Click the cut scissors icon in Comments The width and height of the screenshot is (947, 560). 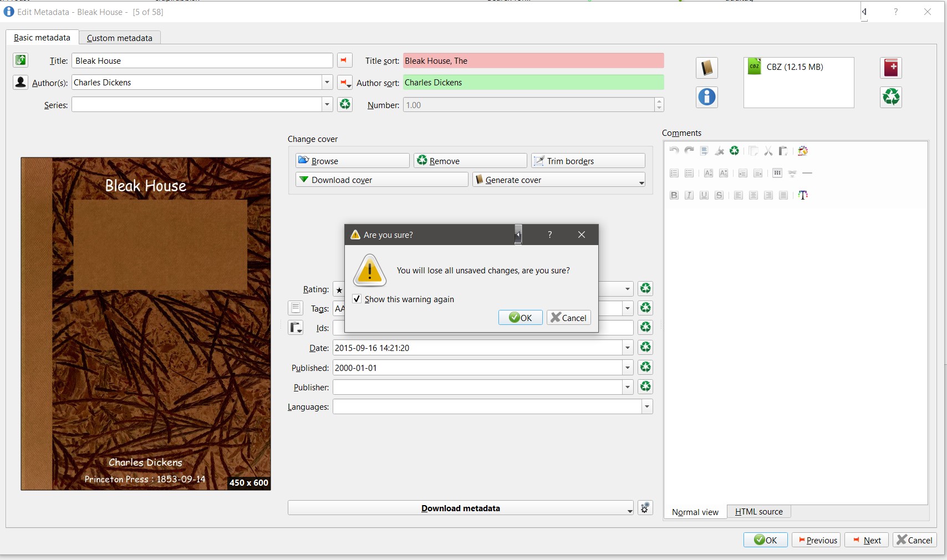[x=768, y=151]
